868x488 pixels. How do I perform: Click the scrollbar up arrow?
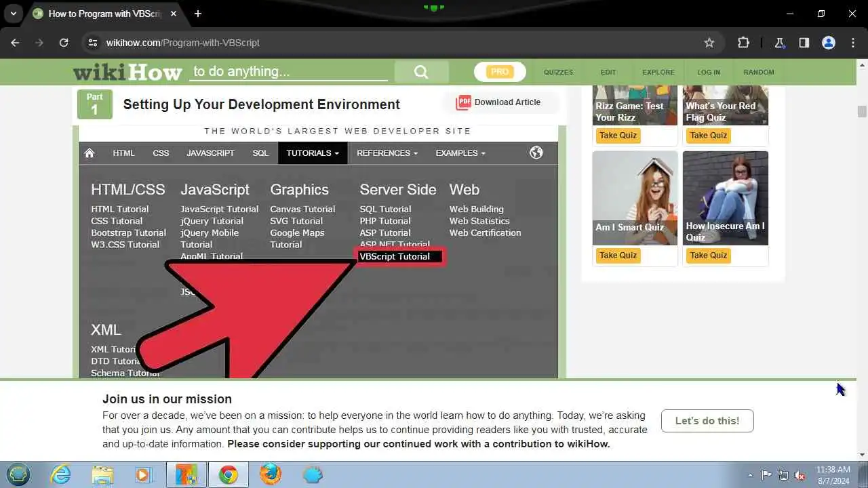862,65
